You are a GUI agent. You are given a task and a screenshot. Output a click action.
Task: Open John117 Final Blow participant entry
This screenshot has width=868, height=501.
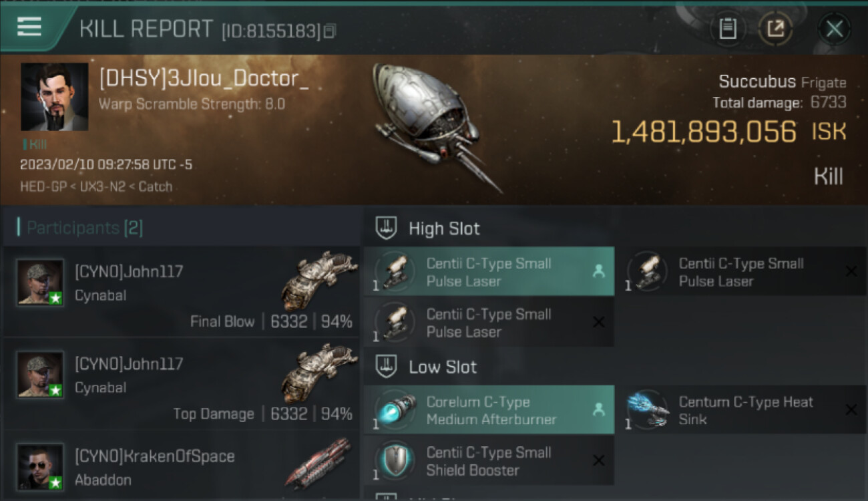182,291
